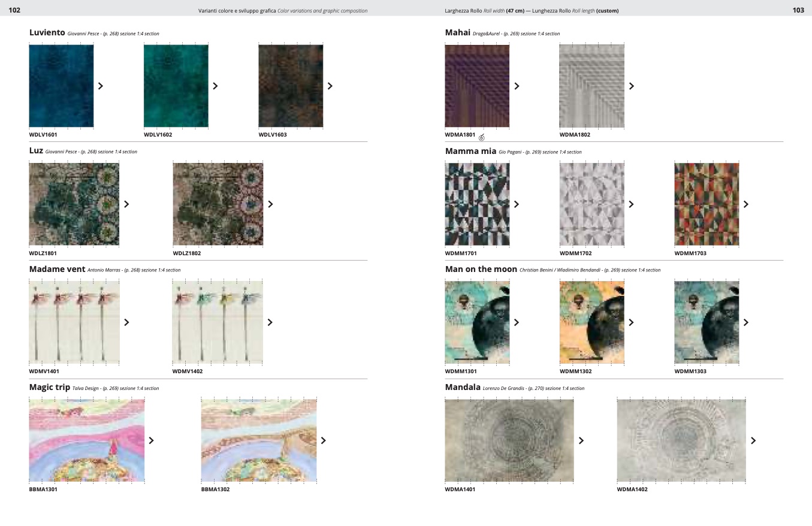Click the arrow beside WDLV1603 swatch
This screenshot has width=812, height=526.
click(x=330, y=86)
